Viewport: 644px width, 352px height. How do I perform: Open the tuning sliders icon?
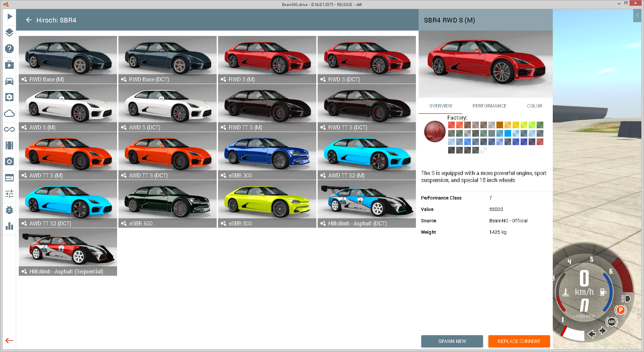(x=9, y=194)
